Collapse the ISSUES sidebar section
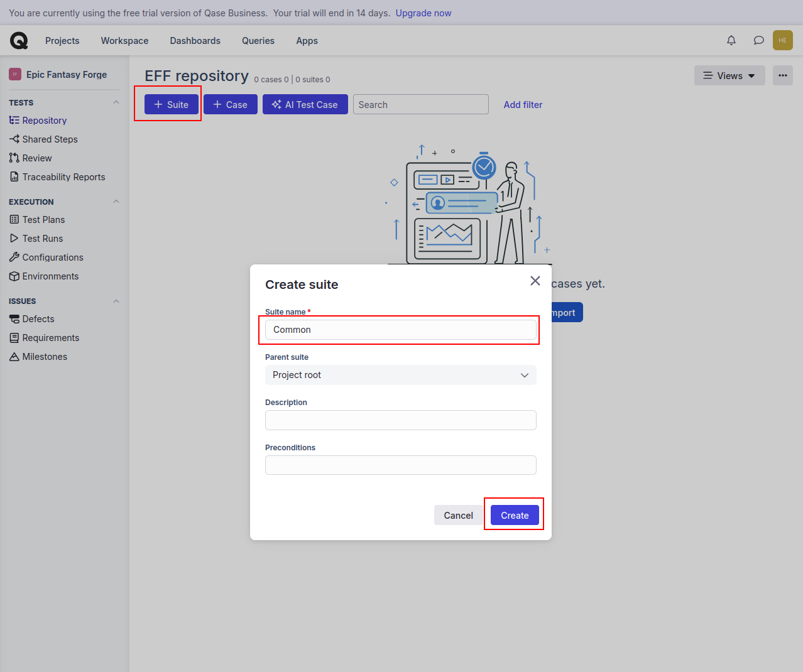803x672 pixels. pyautogui.click(x=116, y=301)
